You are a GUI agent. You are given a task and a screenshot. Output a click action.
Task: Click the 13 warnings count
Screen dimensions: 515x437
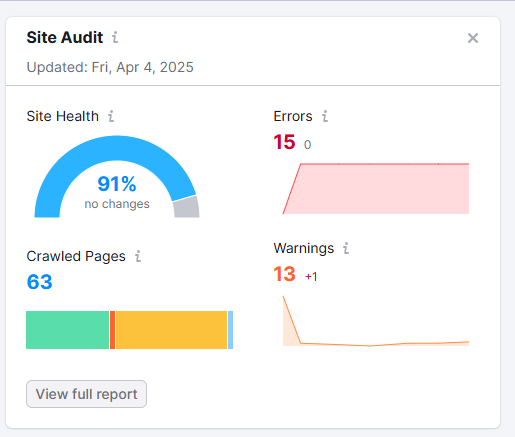[x=284, y=274]
